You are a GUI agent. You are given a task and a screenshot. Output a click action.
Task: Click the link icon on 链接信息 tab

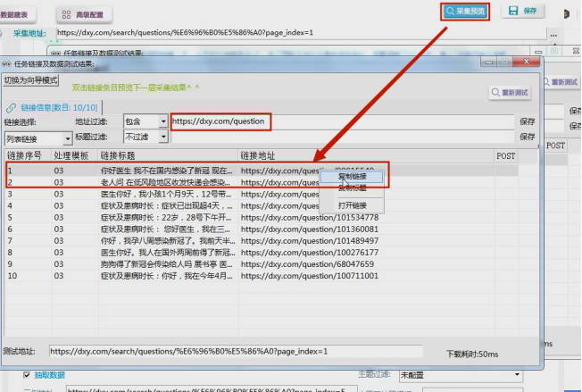[11, 108]
